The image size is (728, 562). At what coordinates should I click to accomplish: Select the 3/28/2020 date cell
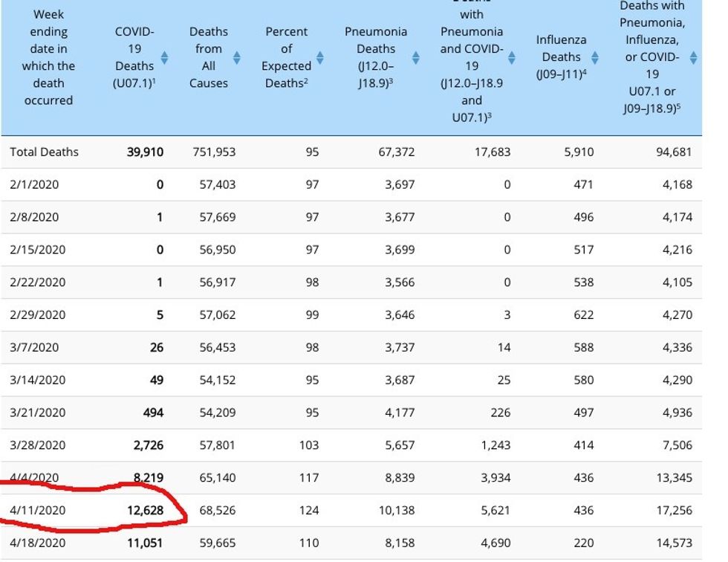(38, 445)
